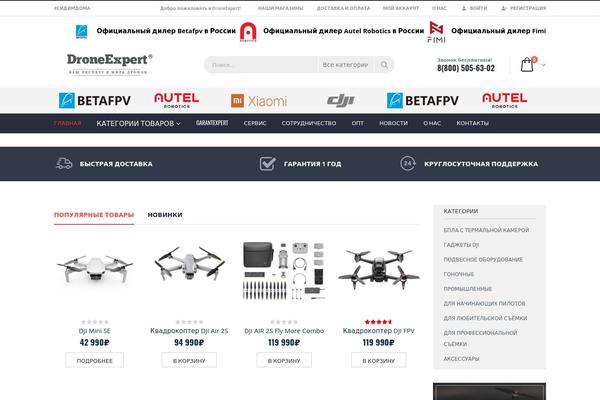
Task: Open DJI Air 2S drone image
Action: 189,264
